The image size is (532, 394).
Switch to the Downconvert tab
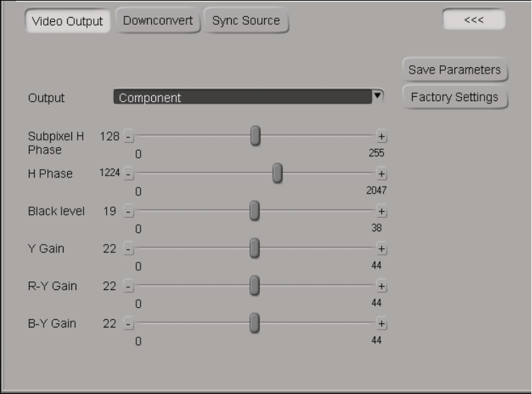[x=158, y=21]
